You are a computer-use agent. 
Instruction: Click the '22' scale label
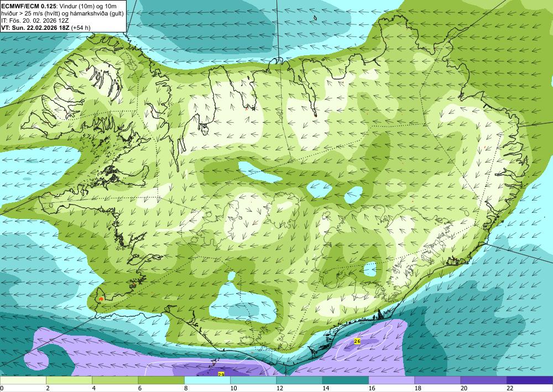coord(510,389)
